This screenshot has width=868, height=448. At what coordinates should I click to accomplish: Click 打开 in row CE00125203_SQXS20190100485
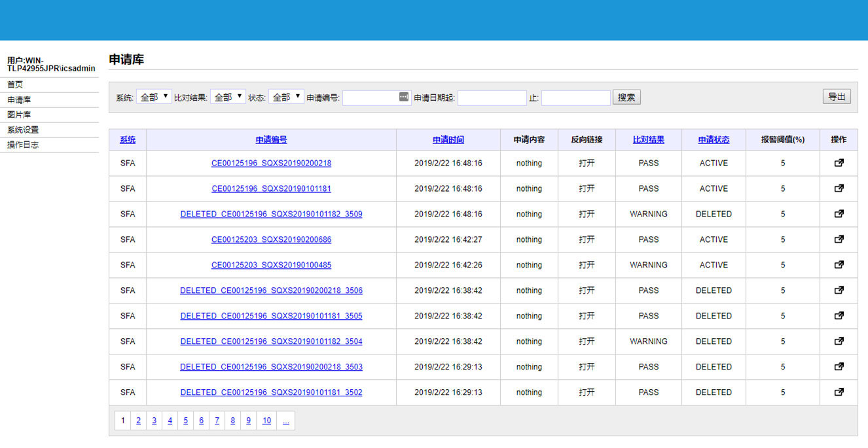click(x=587, y=266)
